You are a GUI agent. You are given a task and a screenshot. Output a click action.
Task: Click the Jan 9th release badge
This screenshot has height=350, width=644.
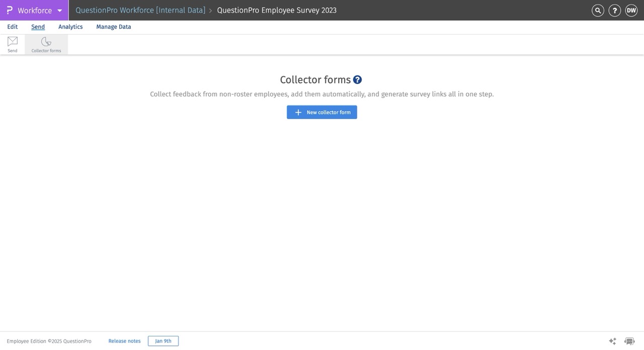coord(163,341)
